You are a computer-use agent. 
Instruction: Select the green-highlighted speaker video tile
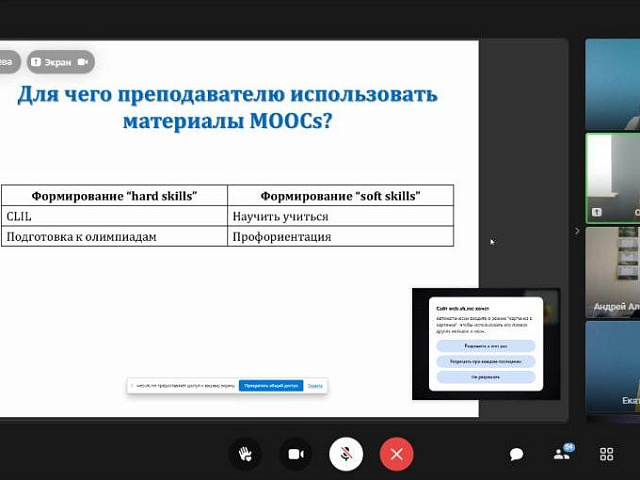pos(612,177)
